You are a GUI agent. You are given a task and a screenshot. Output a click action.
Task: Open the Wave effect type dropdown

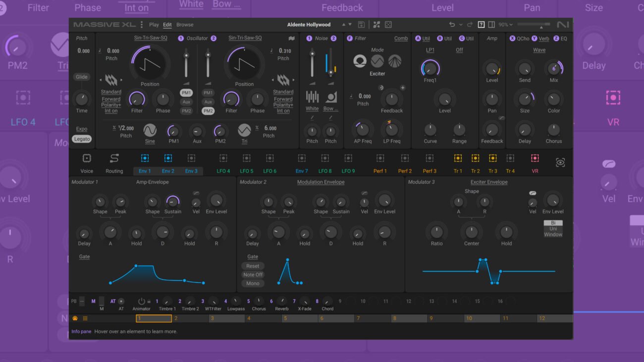click(x=539, y=50)
